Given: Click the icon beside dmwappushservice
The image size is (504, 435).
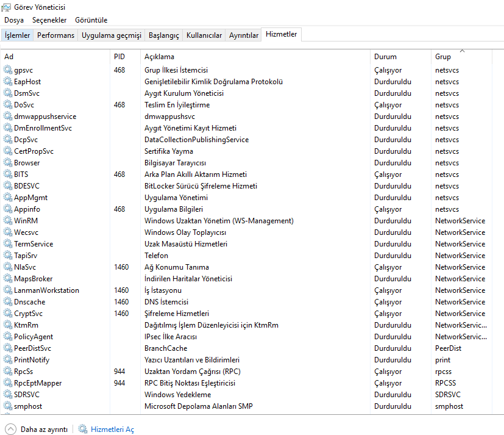Looking at the screenshot, I should [8, 116].
